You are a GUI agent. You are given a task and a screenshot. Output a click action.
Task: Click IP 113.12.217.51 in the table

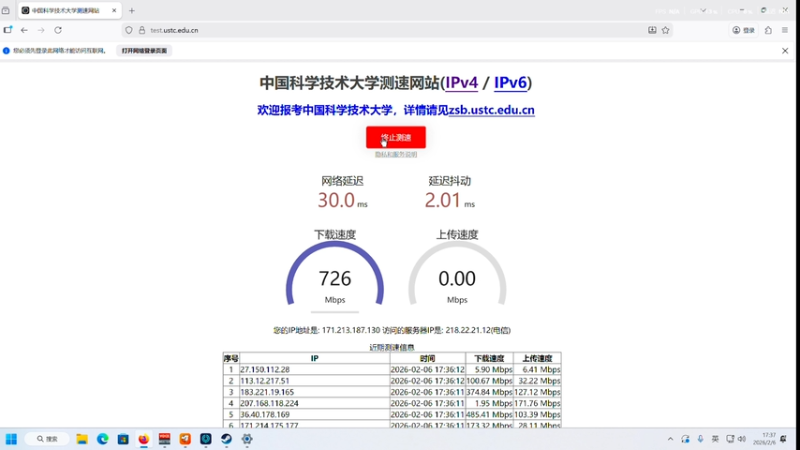(x=265, y=381)
